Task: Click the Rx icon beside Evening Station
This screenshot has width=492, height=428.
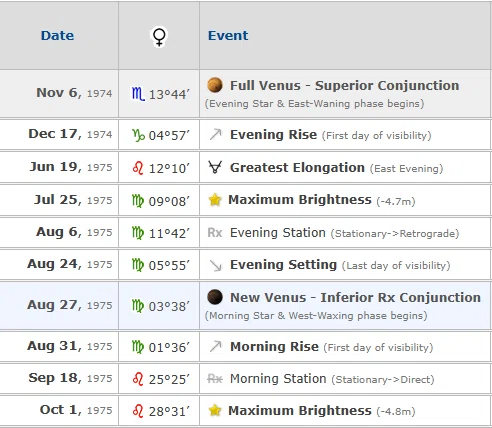Action: (215, 232)
